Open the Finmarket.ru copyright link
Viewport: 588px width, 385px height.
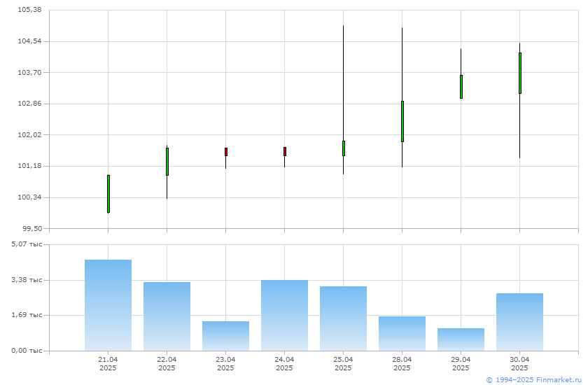click(534, 380)
